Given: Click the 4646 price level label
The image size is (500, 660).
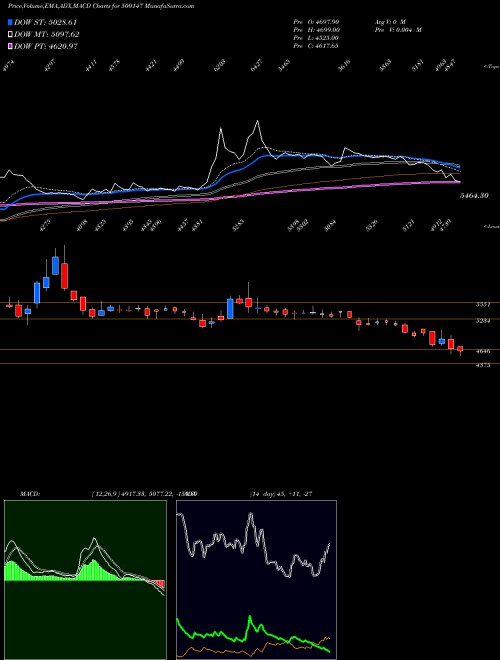Looking at the screenshot, I should [x=483, y=351].
